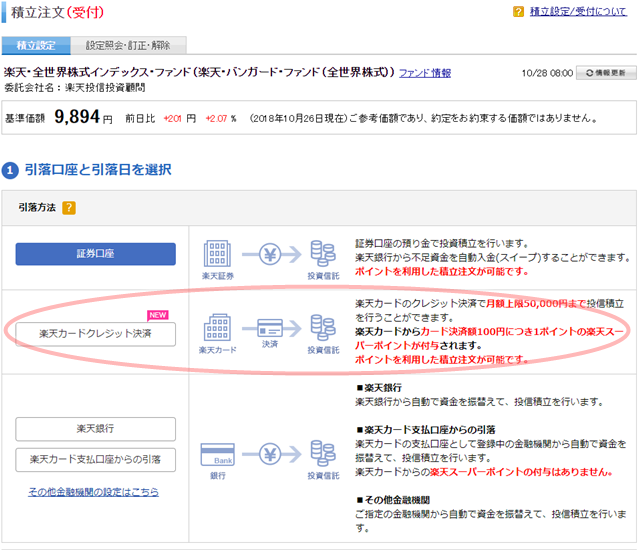Screen dimensions: 640x550
Task: Click the ■その他金融機関 description heading
Action: [x=393, y=500]
